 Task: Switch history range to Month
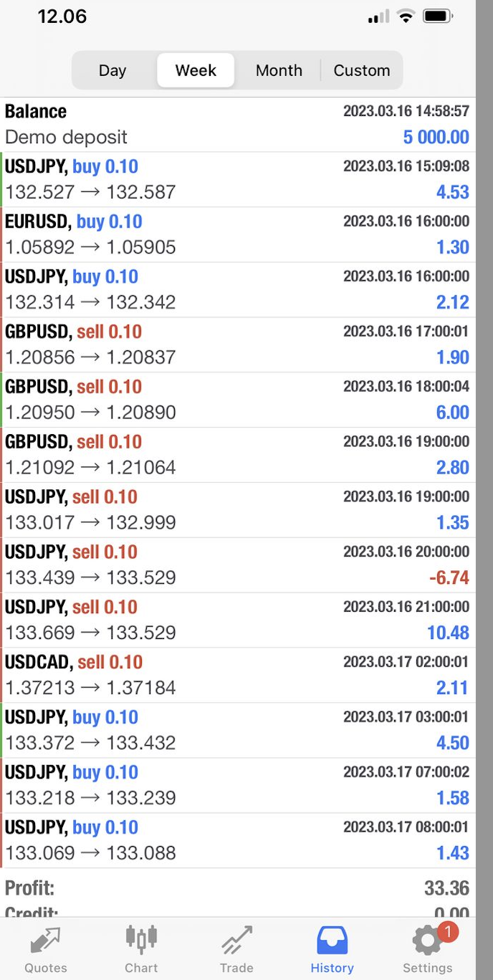coord(279,70)
